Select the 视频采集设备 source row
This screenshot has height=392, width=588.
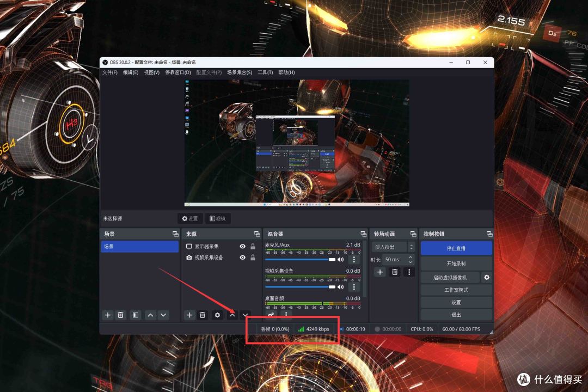(221, 258)
